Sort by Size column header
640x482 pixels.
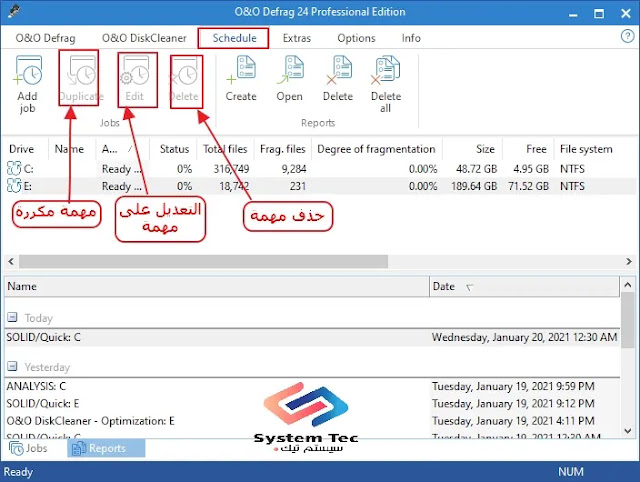[473, 149]
